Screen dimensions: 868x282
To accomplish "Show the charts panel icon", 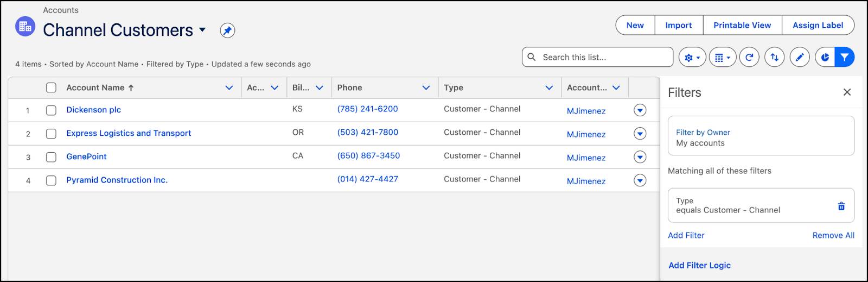I will (825, 58).
